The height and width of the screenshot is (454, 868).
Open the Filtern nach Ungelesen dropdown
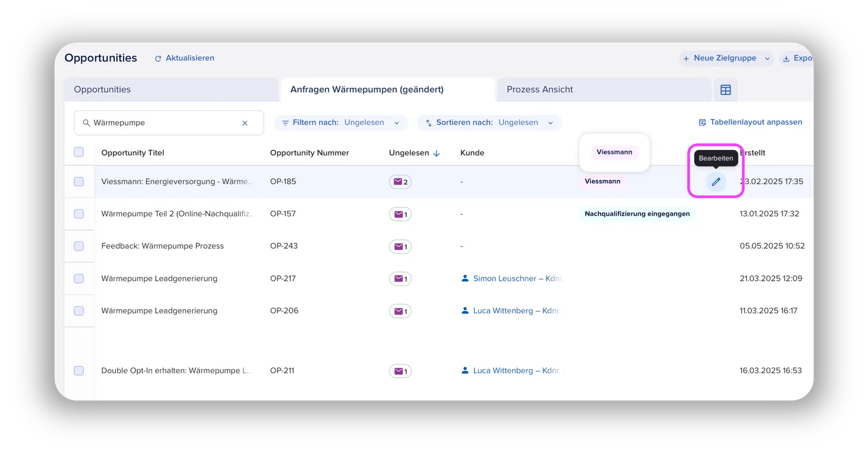(341, 123)
